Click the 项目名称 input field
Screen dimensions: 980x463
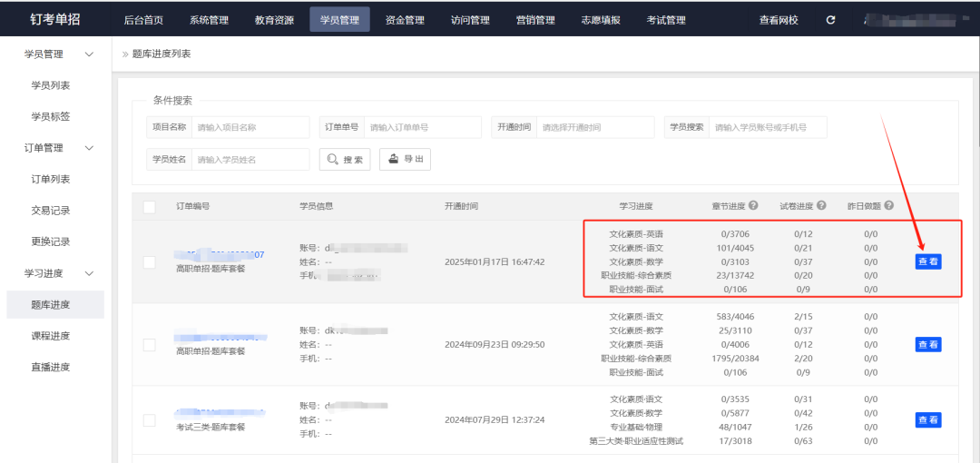click(250, 127)
